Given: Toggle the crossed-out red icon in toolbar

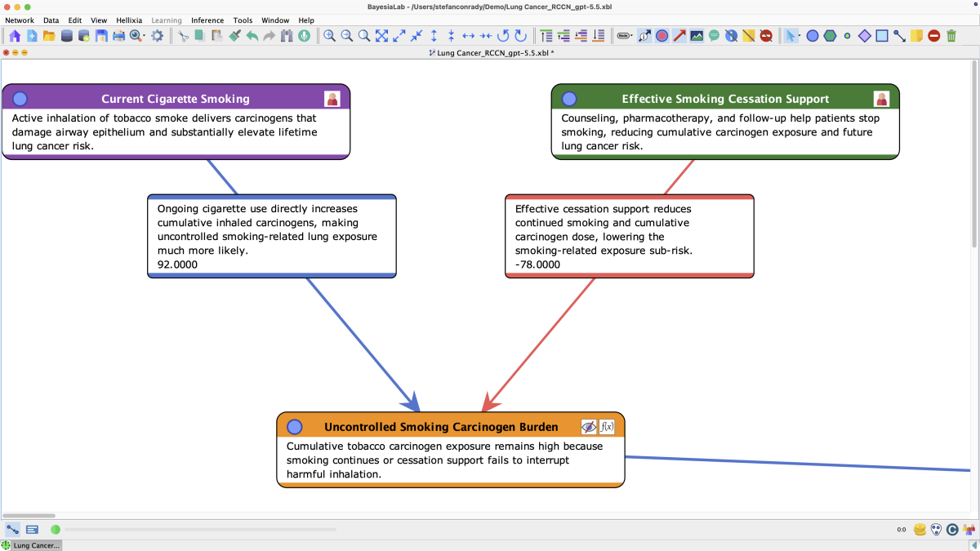Looking at the screenshot, I should [x=766, y=36].
